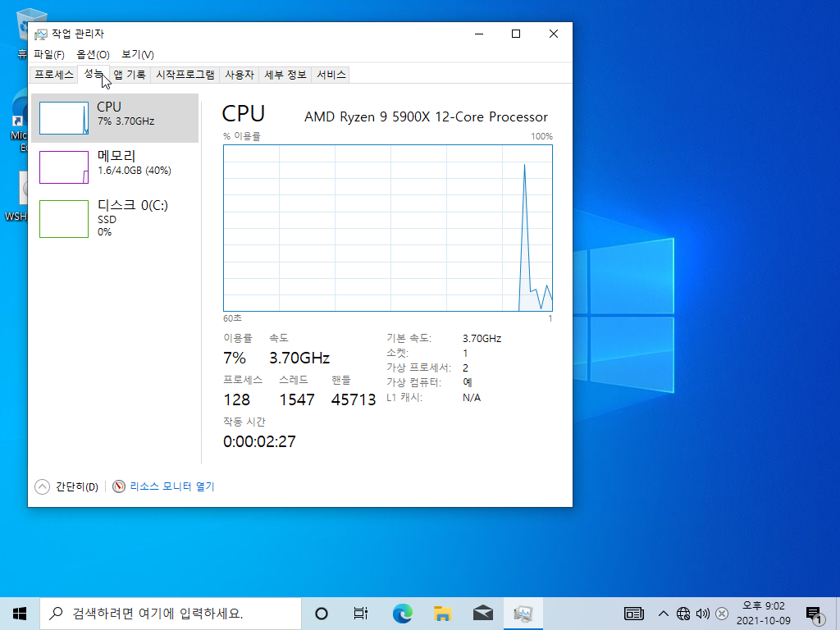Select the 디스크 0(C:) graph item

(115, 218)
